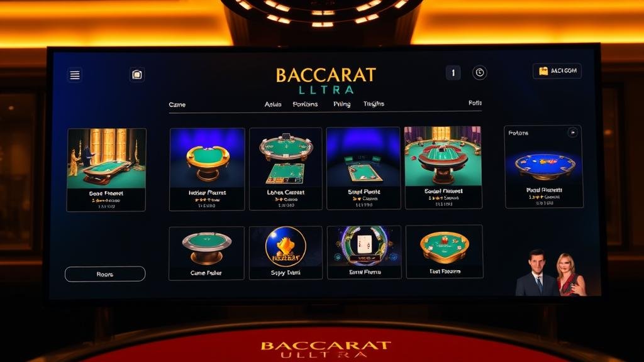Viewport: 644px width, 362px height.
Task: Select the gold flame emblem game tile
Action: click(x=286, y=253)
